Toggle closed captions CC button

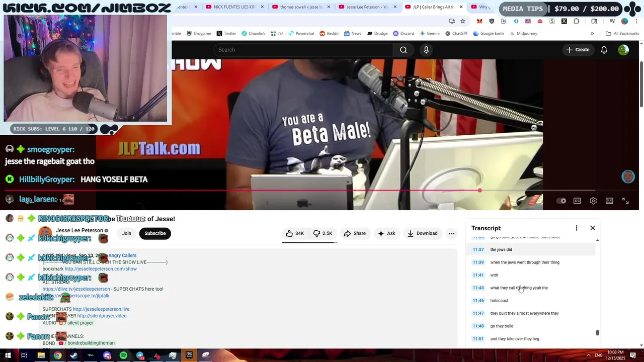[x=577, y=201]
